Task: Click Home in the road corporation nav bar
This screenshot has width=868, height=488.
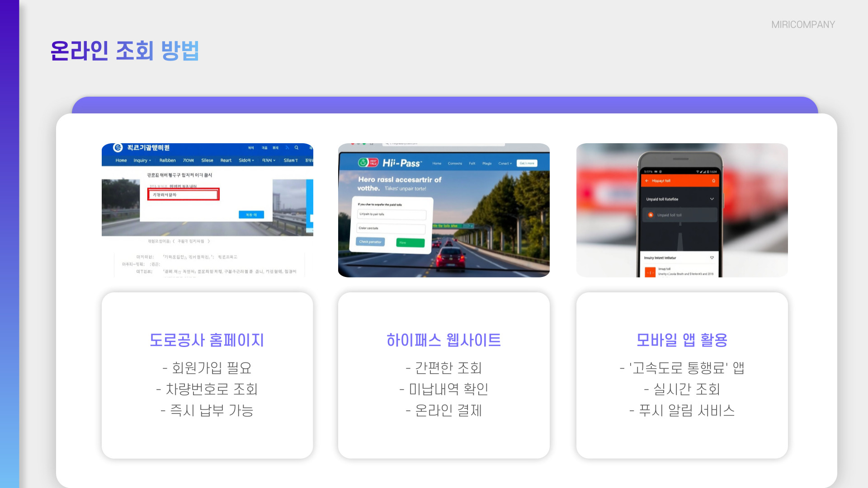Action: pos(121,160)
